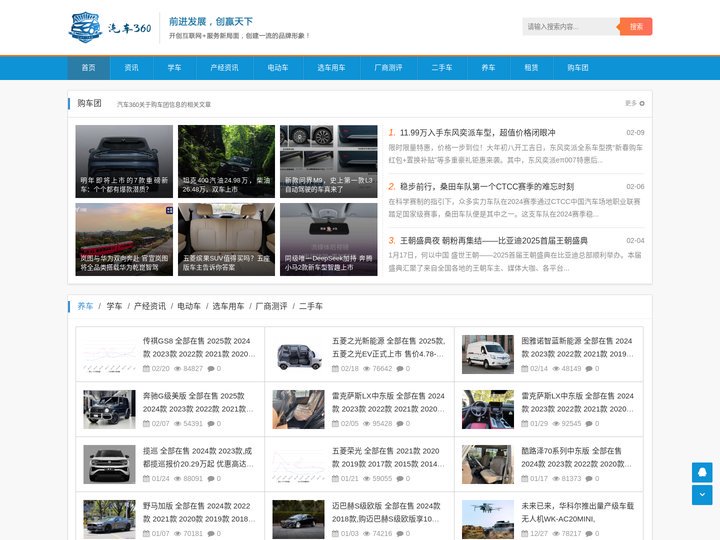720x540 pixels.
Task: Click views eye icon on 揽巡 row
Action: [x=178, y=478]
